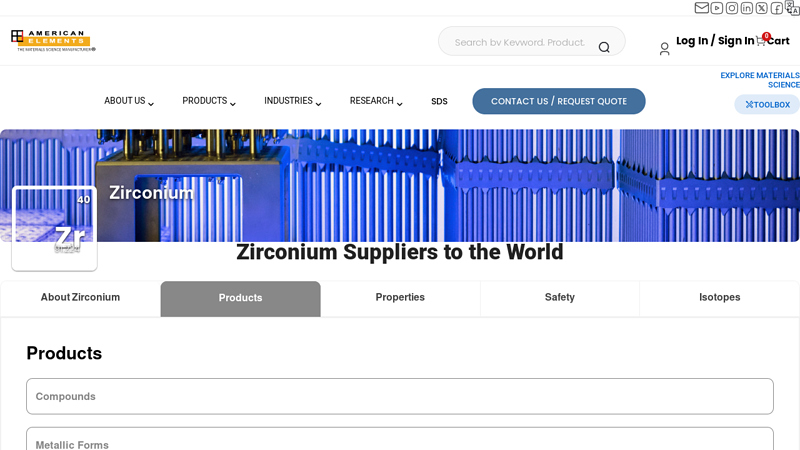Image resolution: width=800 pixels, height=450 pixels.
Task: Open the Facebook social icon
Action: pos(777,8)
